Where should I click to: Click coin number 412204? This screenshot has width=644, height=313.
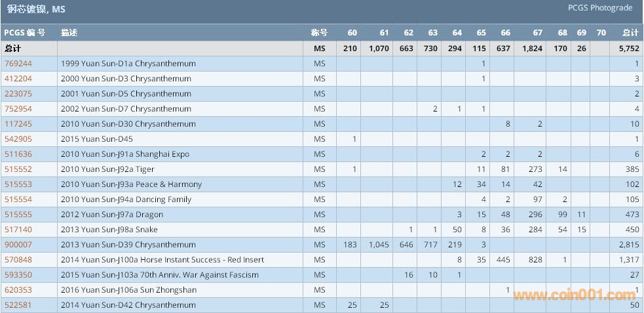(18, 79)
